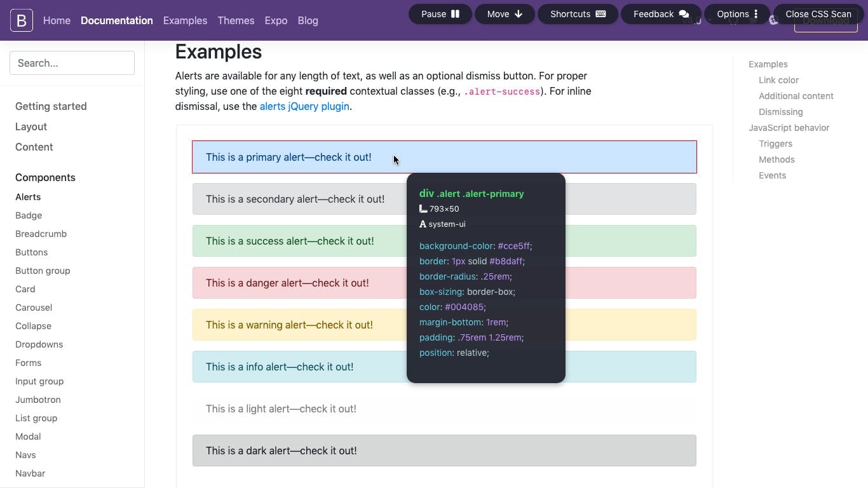This screenshot has height=488, width=868.
Task: Open the Buttons component page in sidebar
Action: point(31,252)
